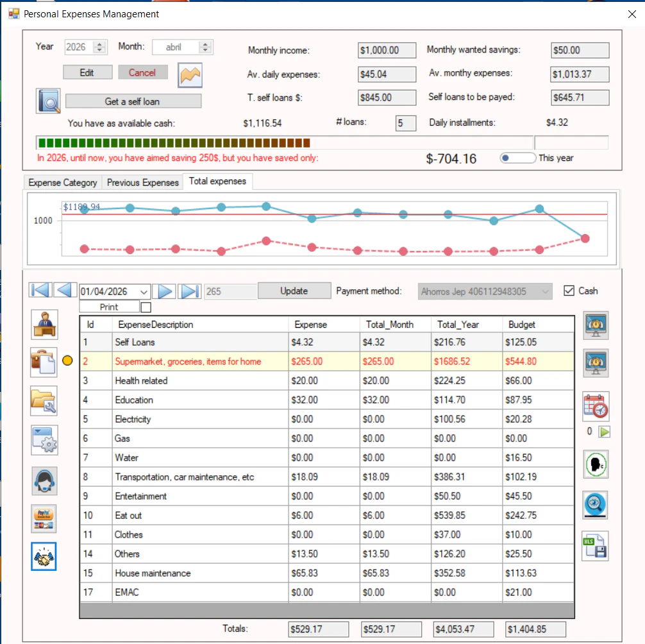645x644 pixels.
Task: Switch to Previous Expenses tab
Action: click(x=143, y=182)
